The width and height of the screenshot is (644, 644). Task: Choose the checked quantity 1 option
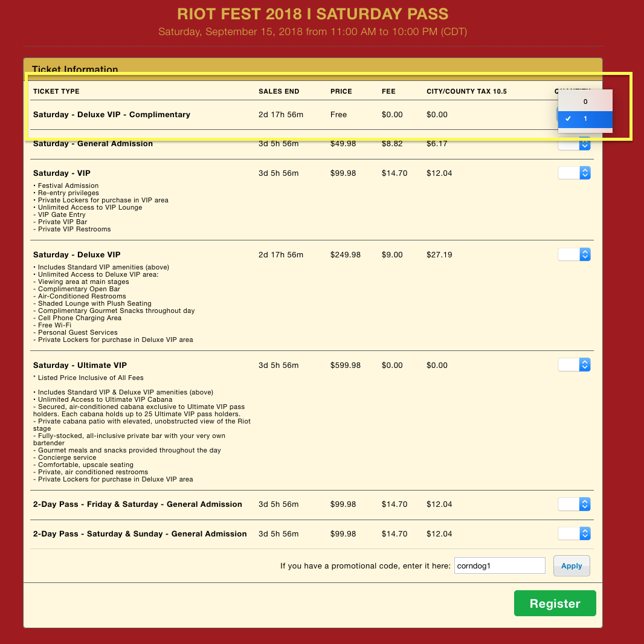coord(585,119)
